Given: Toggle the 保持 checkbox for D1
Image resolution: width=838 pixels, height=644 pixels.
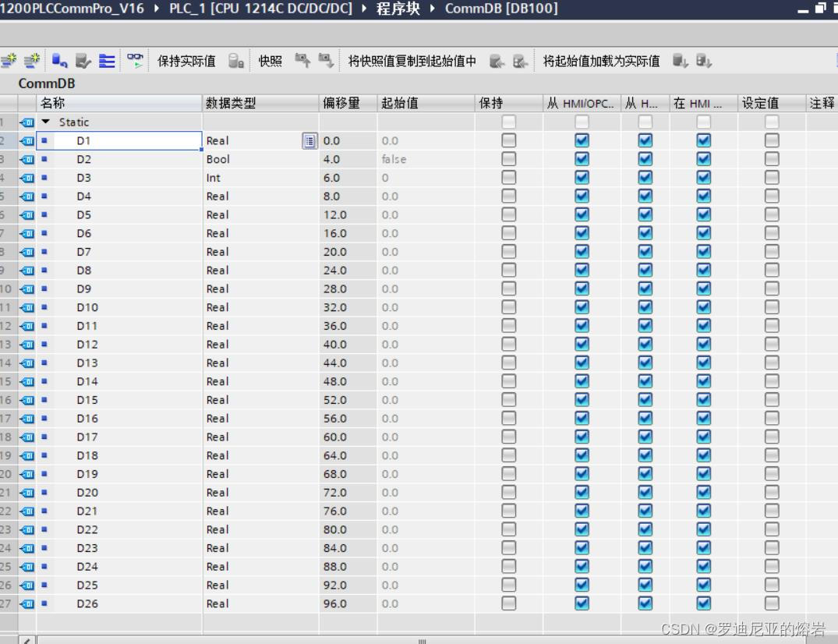Looking at the screenshot, I should click(509, 140).
